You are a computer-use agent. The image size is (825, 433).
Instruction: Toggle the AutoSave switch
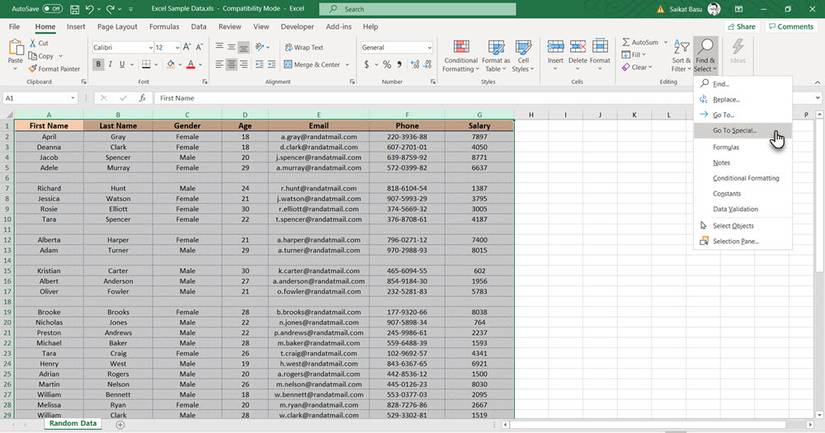50,9
